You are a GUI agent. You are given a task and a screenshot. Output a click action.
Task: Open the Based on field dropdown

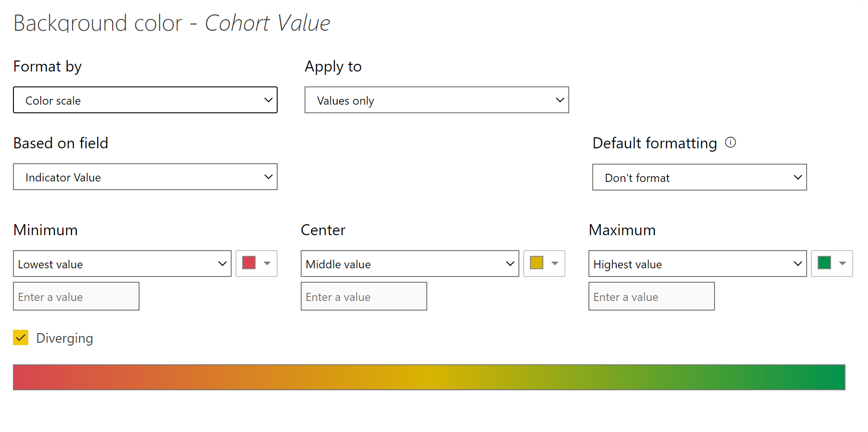click(x=145, y=177)
